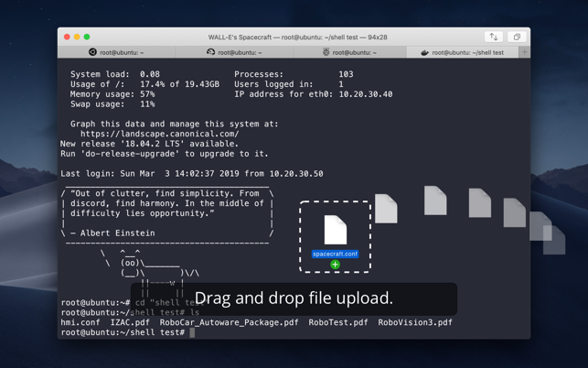Click the green plus badge under spacecraft.conf
This screenshot has width=588, height=368.
coord(335,265)
